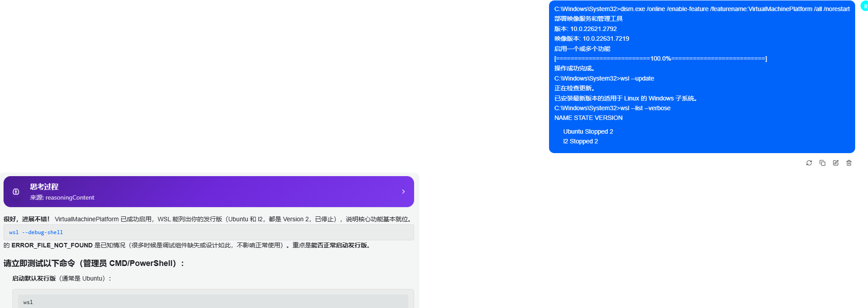Click the 映像版本: 10.0.22631.7219 line

(591, 38)
